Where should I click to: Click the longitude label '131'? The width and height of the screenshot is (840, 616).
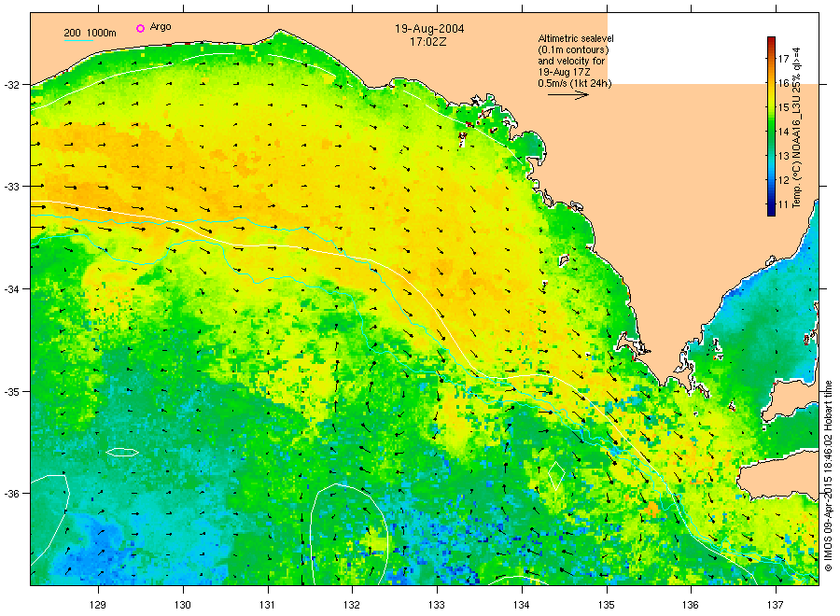coord(267,605)
